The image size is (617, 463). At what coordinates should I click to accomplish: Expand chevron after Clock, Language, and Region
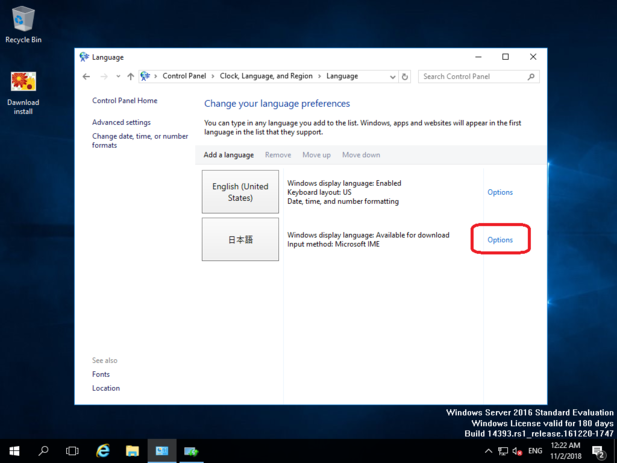click(x=319, y=76)
